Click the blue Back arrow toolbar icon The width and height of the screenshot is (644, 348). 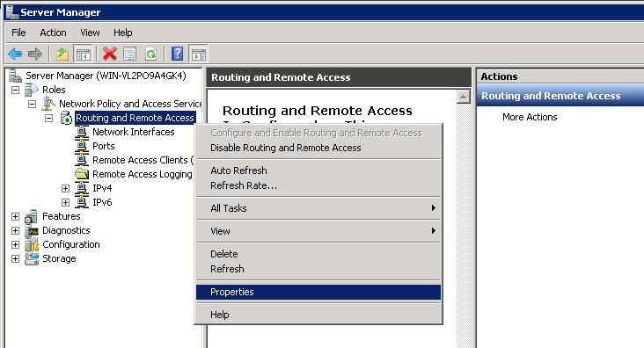click(x=15, y=54)
